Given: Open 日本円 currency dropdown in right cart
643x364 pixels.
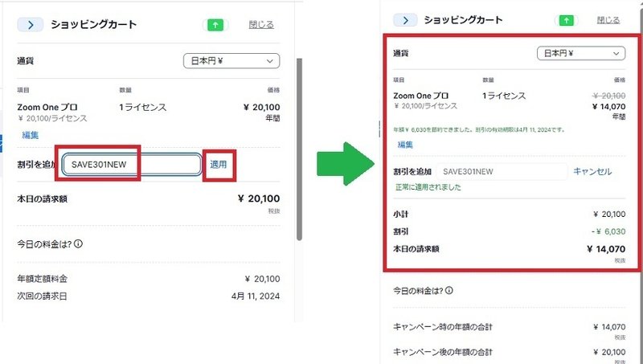Looking at the screenshot, I should [581, 53].
